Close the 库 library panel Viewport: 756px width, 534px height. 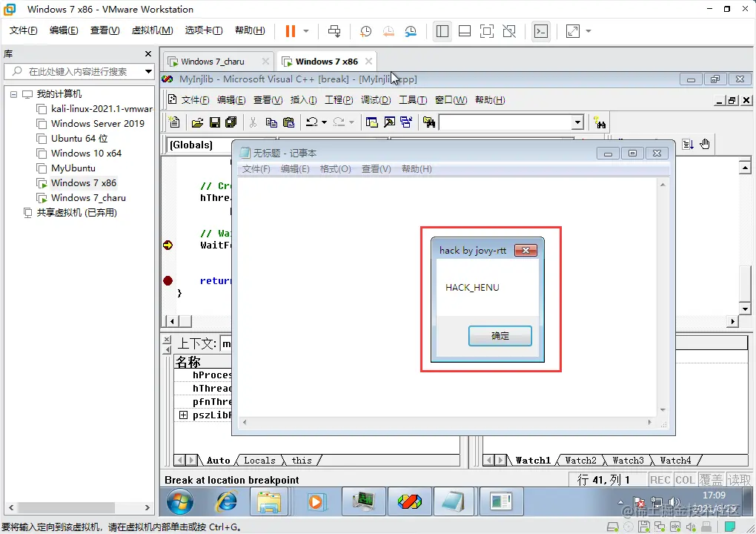click(x=148, y=54)
